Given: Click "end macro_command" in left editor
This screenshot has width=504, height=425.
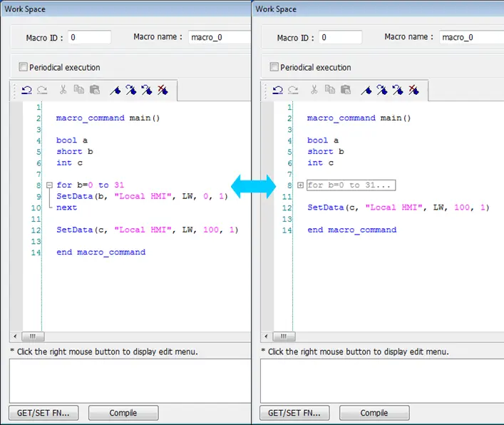Looking at the screenshot, I should 101,252.
